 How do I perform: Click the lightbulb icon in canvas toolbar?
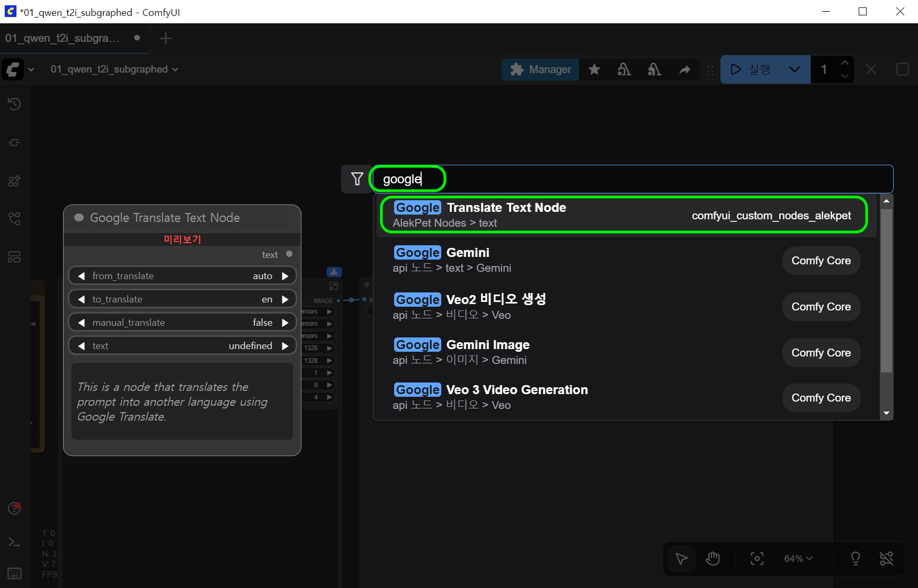click(x=855, y=558)
